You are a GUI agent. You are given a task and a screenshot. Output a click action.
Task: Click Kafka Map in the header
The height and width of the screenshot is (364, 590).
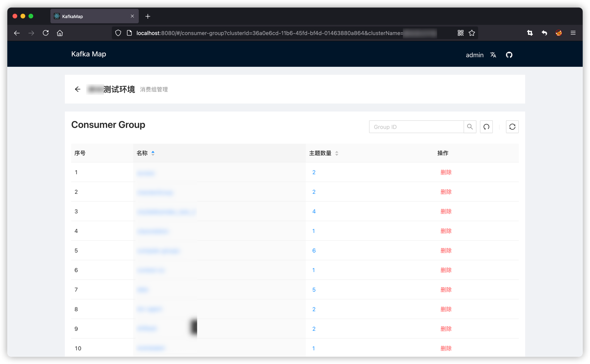tap(88, 54)
